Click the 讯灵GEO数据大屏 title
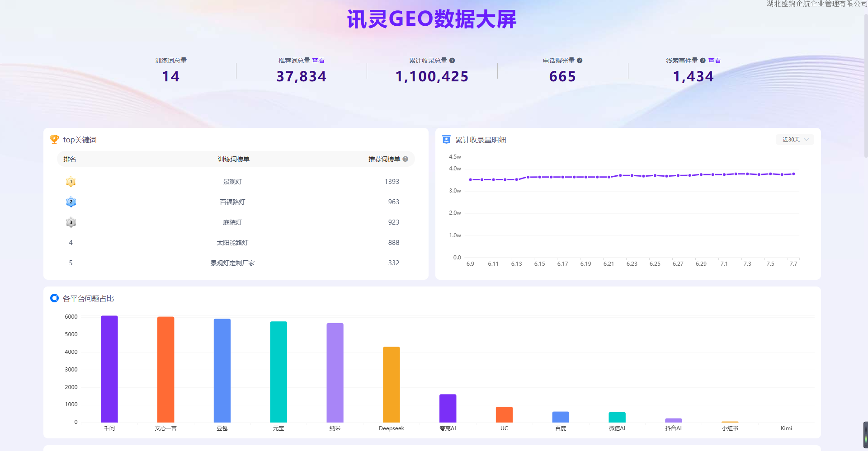Viewport: 868px width, 451px height. click(432, 19)
